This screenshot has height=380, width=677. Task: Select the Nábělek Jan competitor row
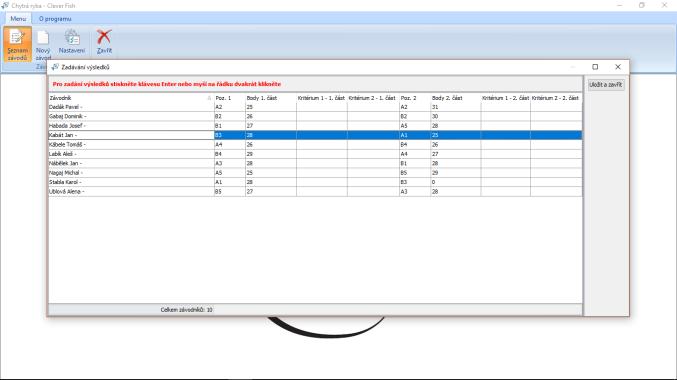coord(315,164)
